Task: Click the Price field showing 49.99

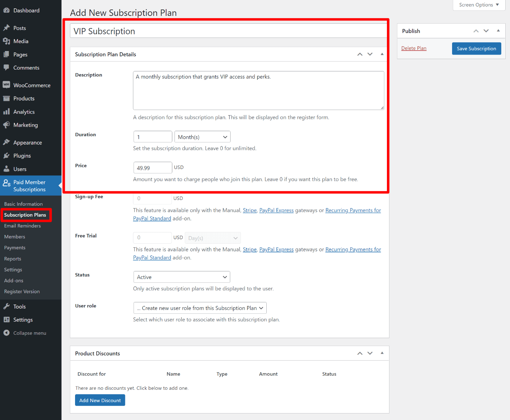Action: [153, 168]
